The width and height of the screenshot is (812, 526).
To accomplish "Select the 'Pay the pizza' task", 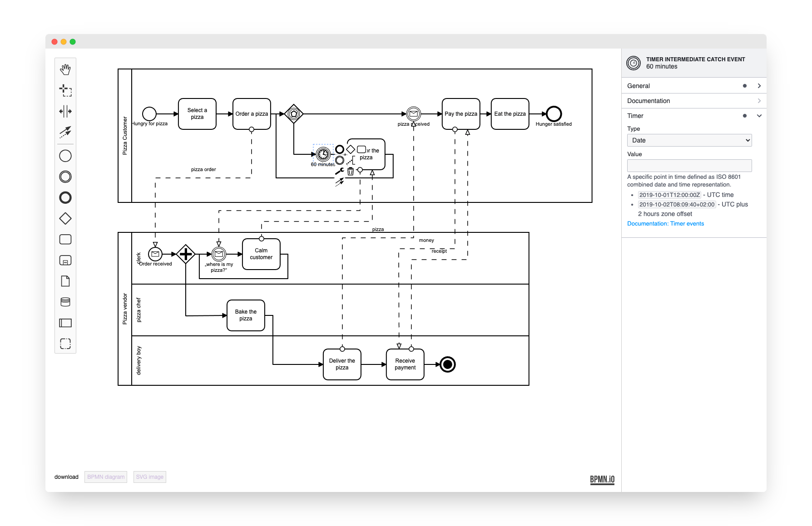I will [x=461, y=114].
